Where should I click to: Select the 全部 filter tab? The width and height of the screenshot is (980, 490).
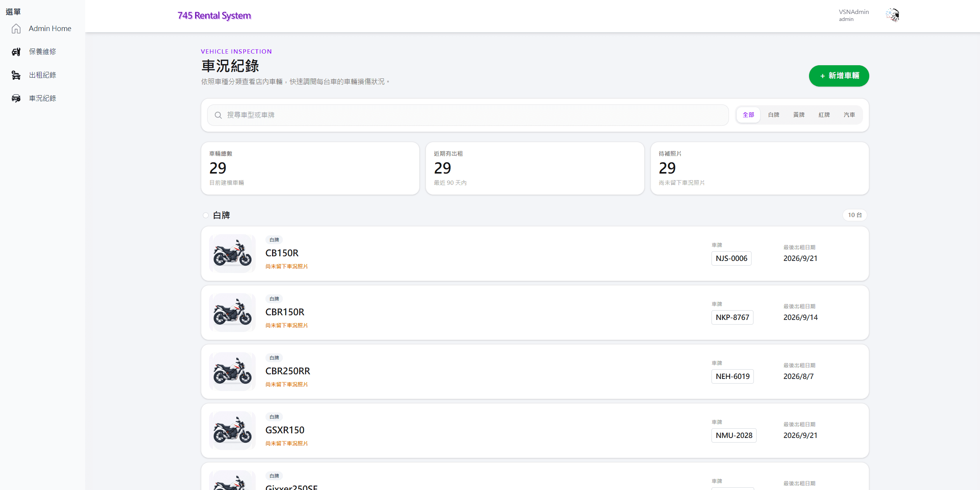pos(748,115)
